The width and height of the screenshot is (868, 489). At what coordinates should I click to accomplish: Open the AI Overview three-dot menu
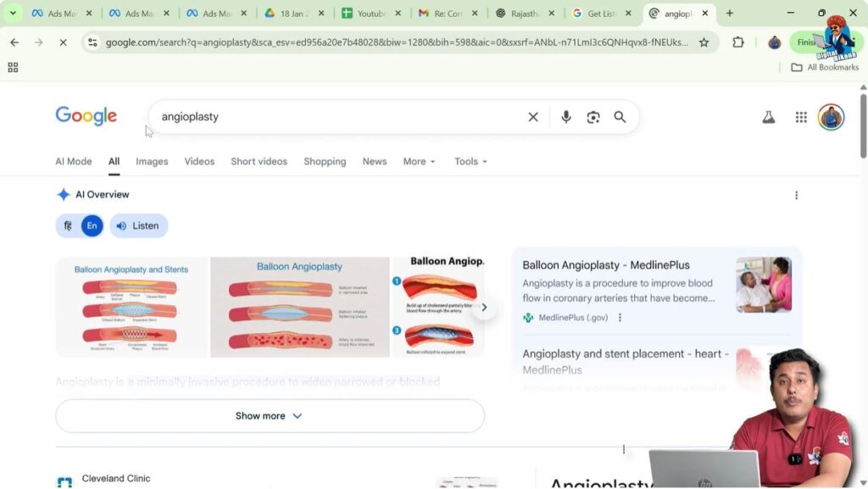(796, 194)
